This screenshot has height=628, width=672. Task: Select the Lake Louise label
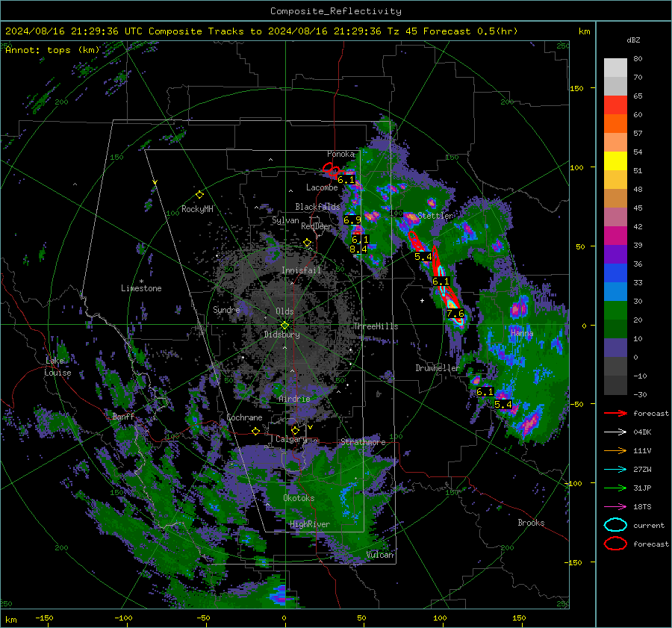coord(58,367)
